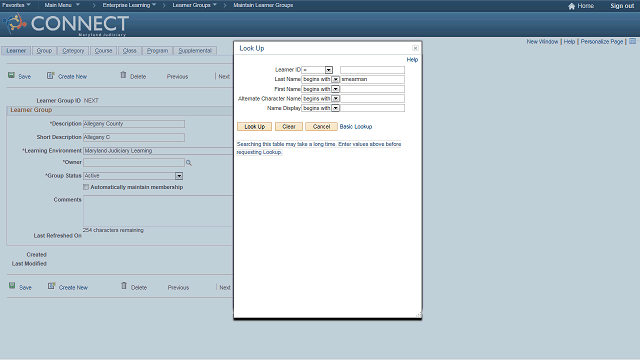Image resolution: width=640 pixels, height=360 pixels.
Task: Click the Clear button
Action: (x=289, y=127)
